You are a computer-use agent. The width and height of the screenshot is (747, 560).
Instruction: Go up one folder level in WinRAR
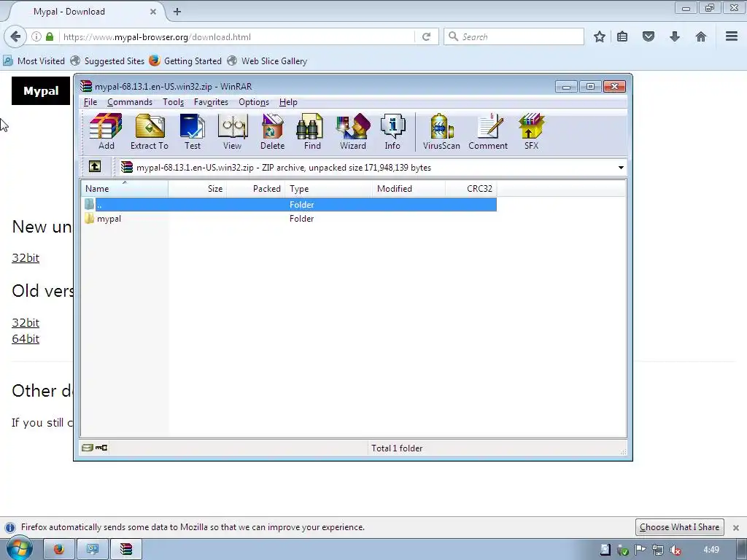click(x=95, y=167)
